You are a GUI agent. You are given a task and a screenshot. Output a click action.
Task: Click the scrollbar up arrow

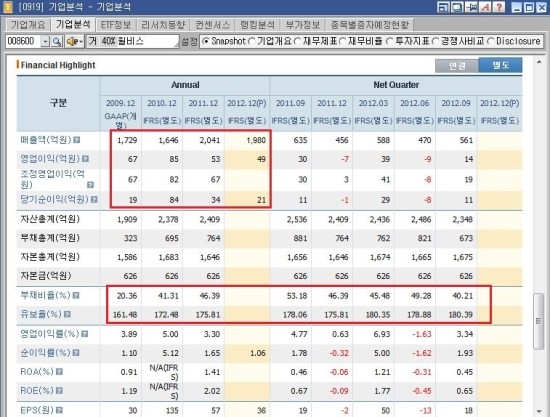(x=538, y=62)
